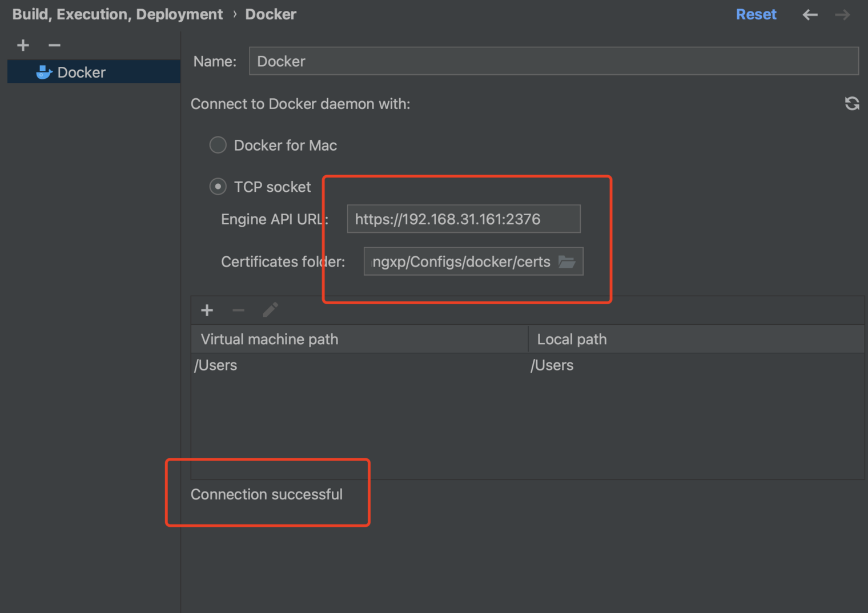Click the Docker whale icon in sidebar
The width and height of the screenshot is (868, 613).
[x=44, y=72]
